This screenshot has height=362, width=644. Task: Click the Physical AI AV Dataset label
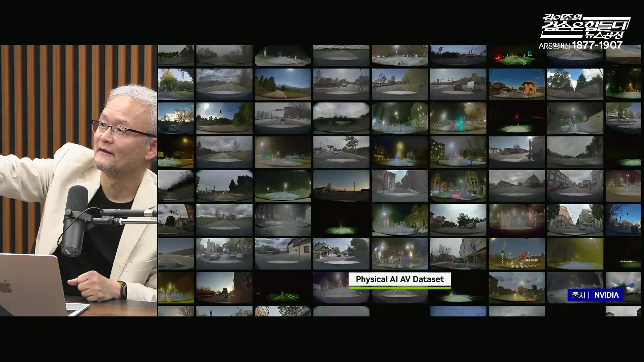click(x=399, y=279)
